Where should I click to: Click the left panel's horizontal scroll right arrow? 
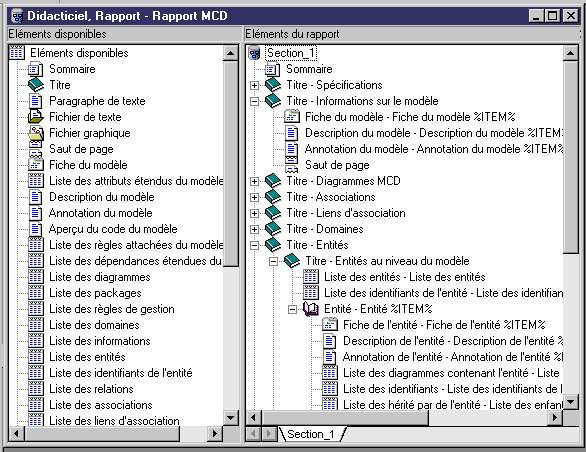215,434
